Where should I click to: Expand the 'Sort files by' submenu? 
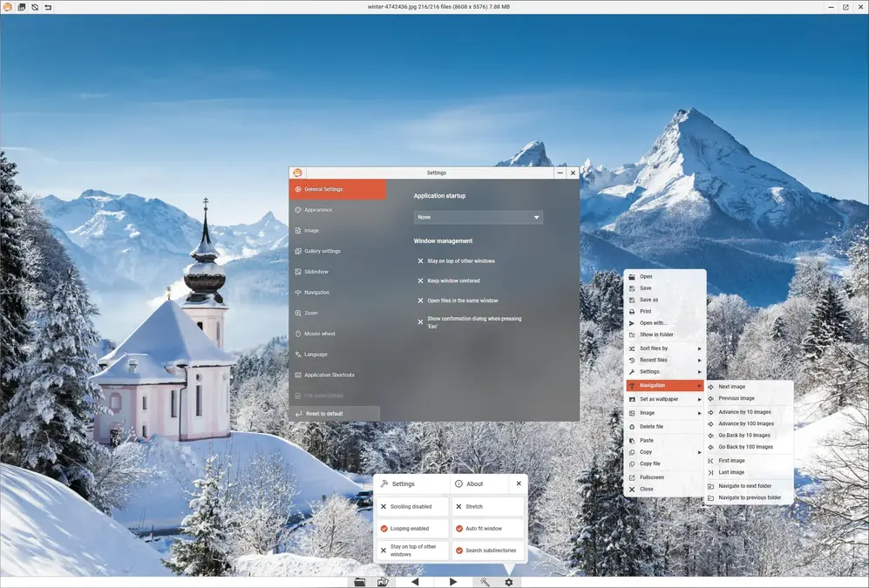click(x=664, y=348)
